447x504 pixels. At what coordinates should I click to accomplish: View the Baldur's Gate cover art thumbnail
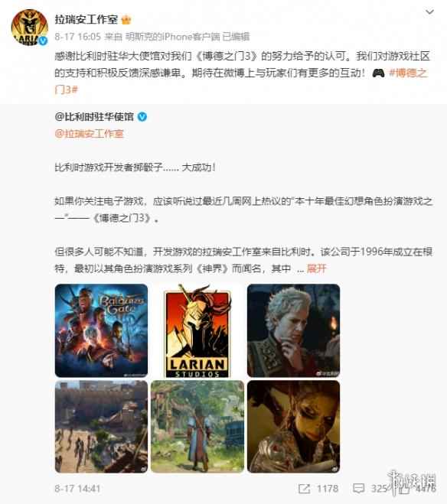tap(101, 330)
